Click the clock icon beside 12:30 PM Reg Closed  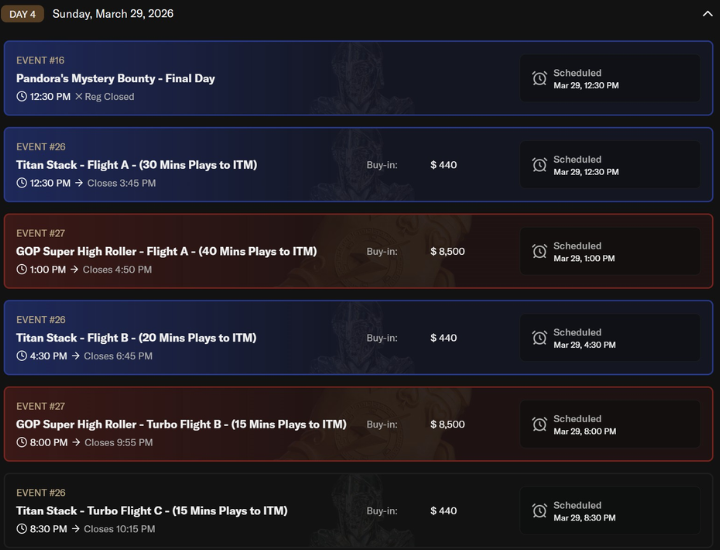[22, 97]
